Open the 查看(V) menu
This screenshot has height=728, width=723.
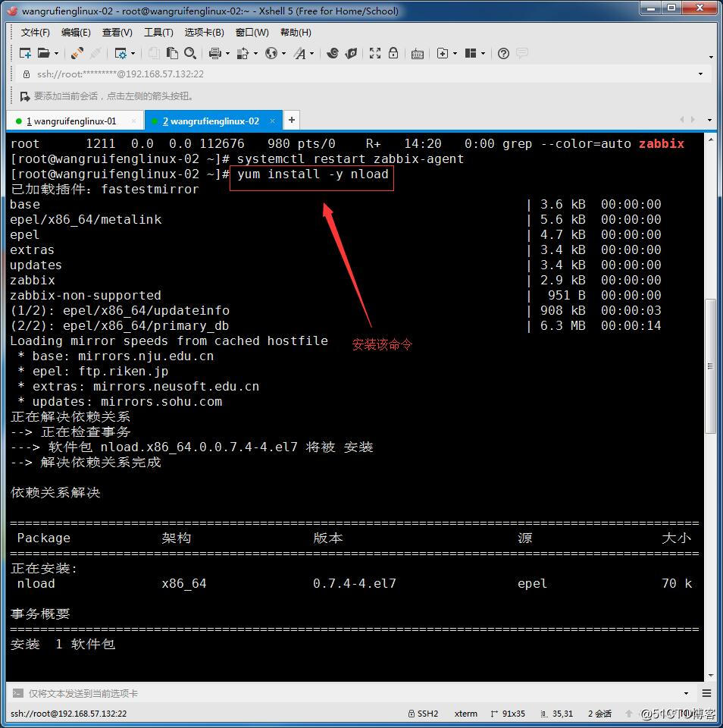click(117, 33)
